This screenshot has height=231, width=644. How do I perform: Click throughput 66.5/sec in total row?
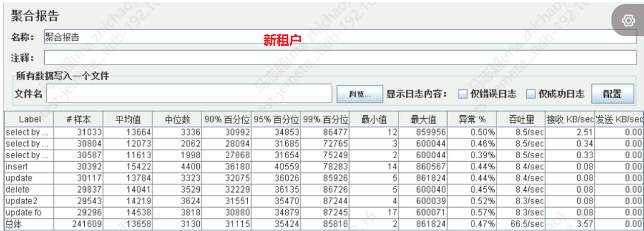pos(528,225)
